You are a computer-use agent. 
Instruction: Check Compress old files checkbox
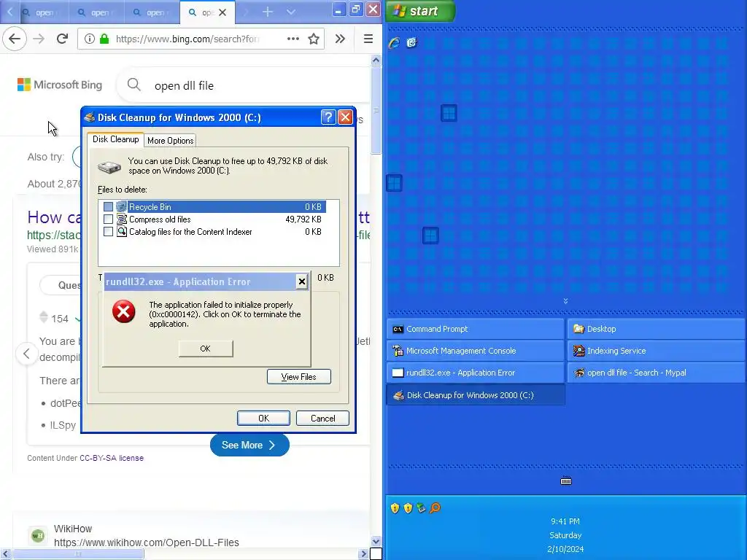pos(108,219)
